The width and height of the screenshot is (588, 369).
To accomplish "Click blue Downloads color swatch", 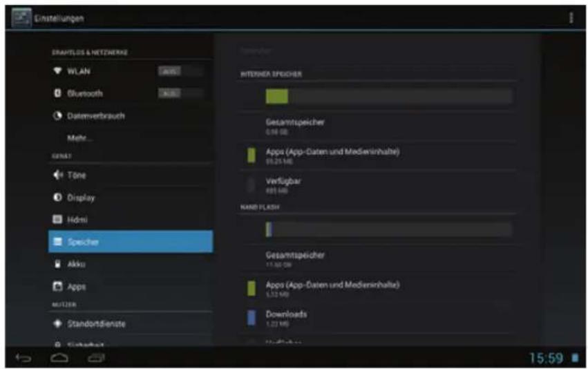I will point(252,318).
